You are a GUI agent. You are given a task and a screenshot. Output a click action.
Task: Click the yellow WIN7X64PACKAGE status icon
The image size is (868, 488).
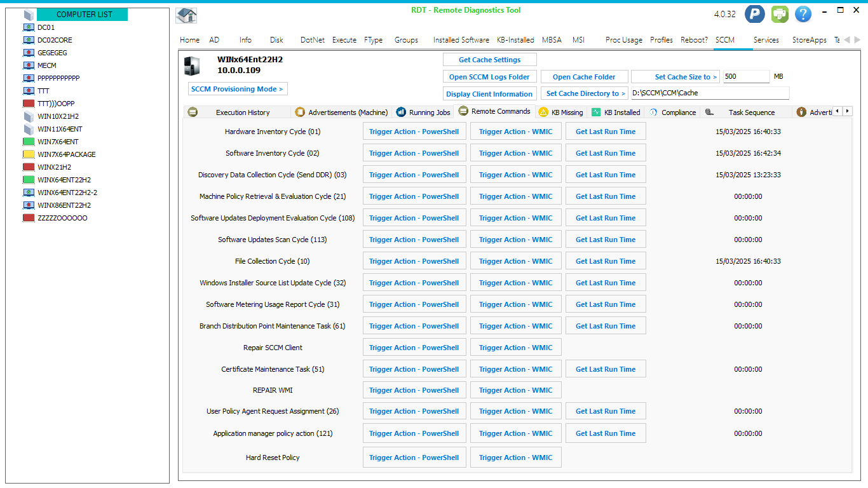coord(29,154)
